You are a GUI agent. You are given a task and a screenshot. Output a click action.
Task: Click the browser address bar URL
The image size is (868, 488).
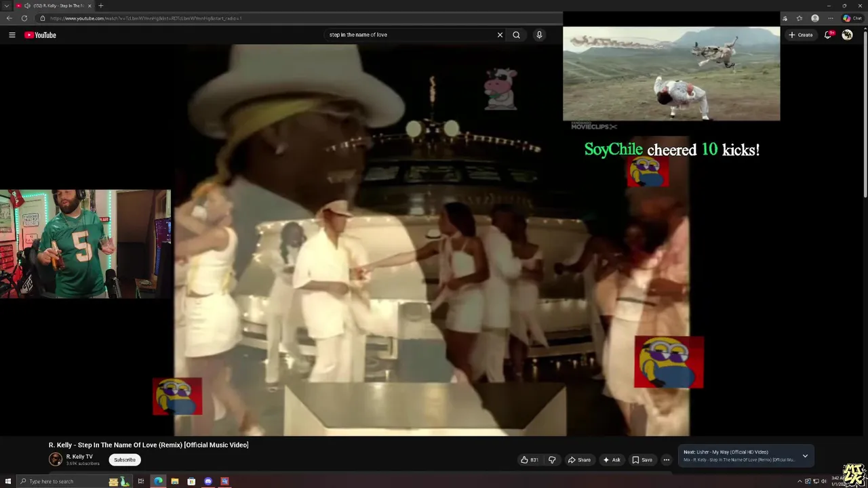click(146, 18)
